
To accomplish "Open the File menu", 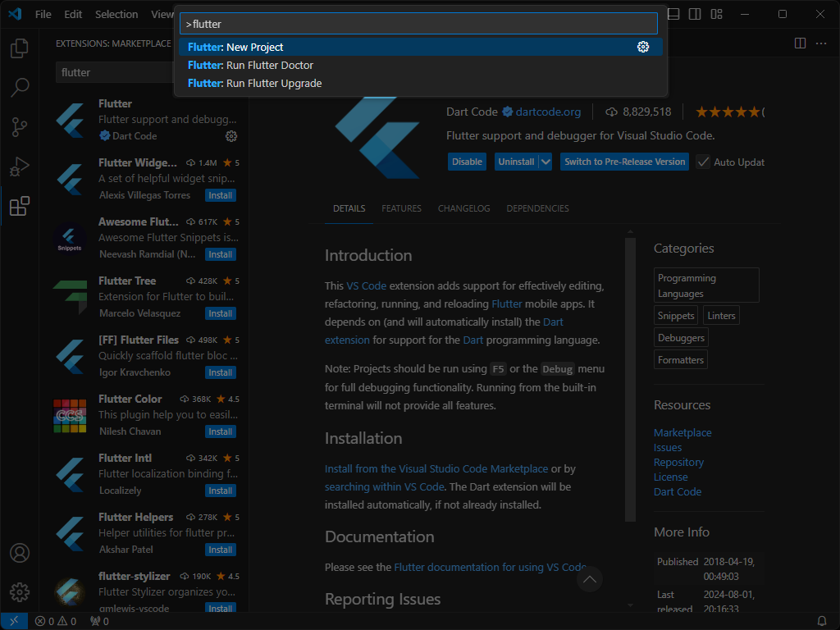I will tap(43, 14).
